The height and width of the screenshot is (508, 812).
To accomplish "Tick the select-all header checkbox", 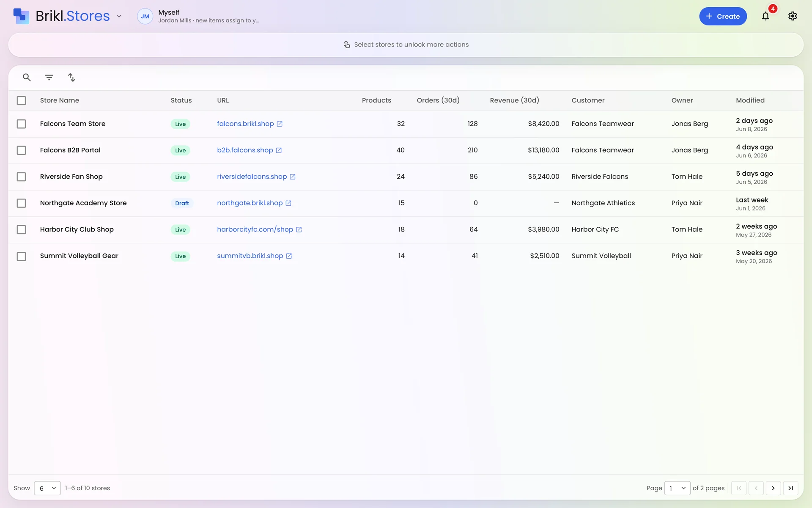I will point(21,100).
